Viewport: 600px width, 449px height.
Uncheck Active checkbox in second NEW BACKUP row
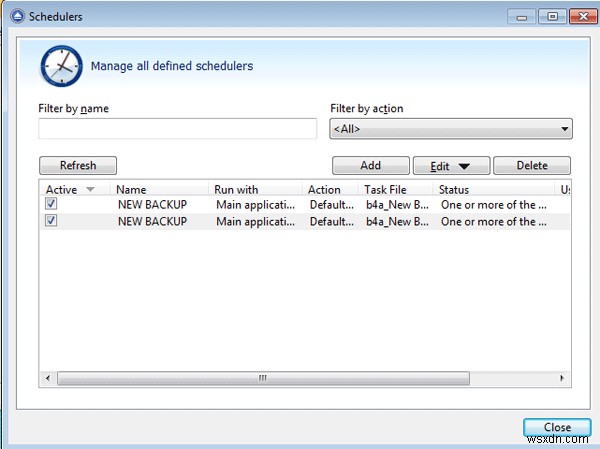51,220
